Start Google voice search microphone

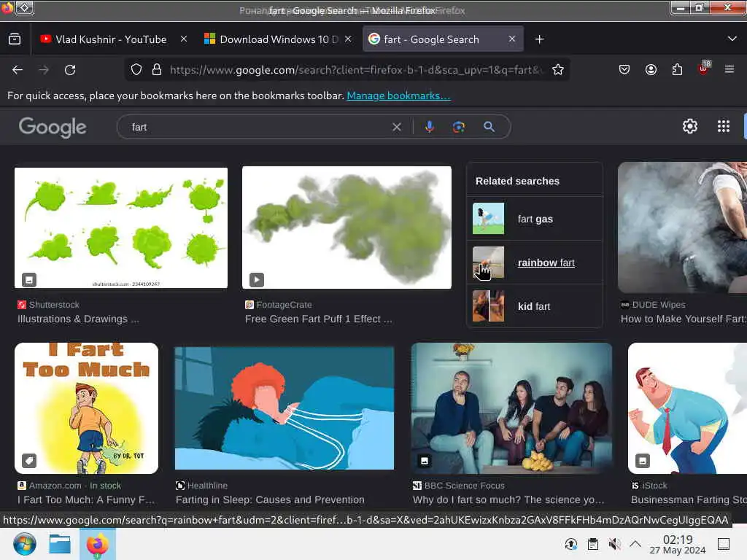point(429,127)
